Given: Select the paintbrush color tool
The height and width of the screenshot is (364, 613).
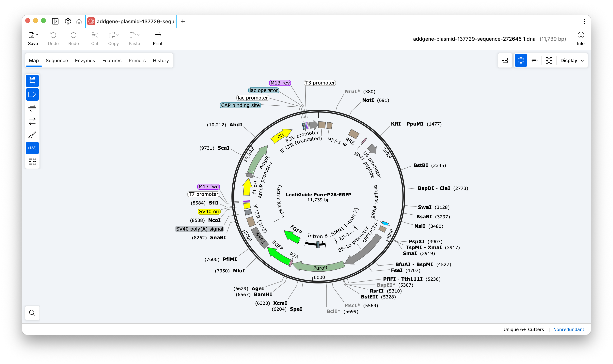Looking at the screenshot, I should point(32,135).
